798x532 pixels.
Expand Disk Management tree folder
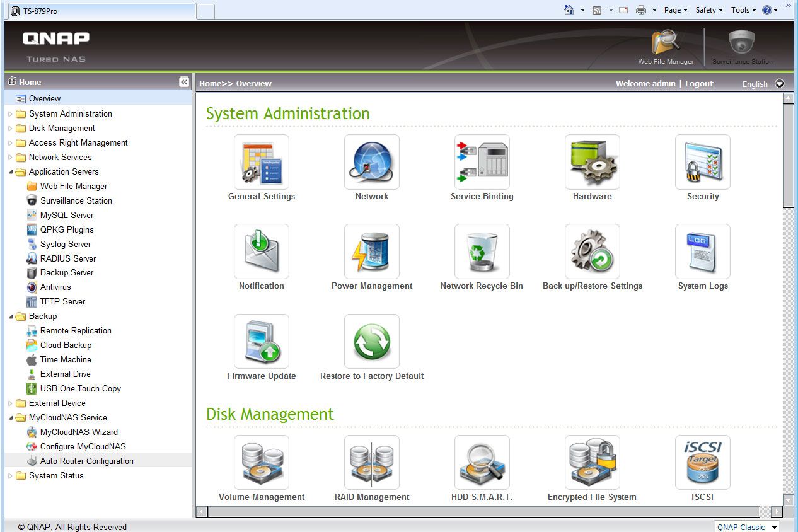10,129
